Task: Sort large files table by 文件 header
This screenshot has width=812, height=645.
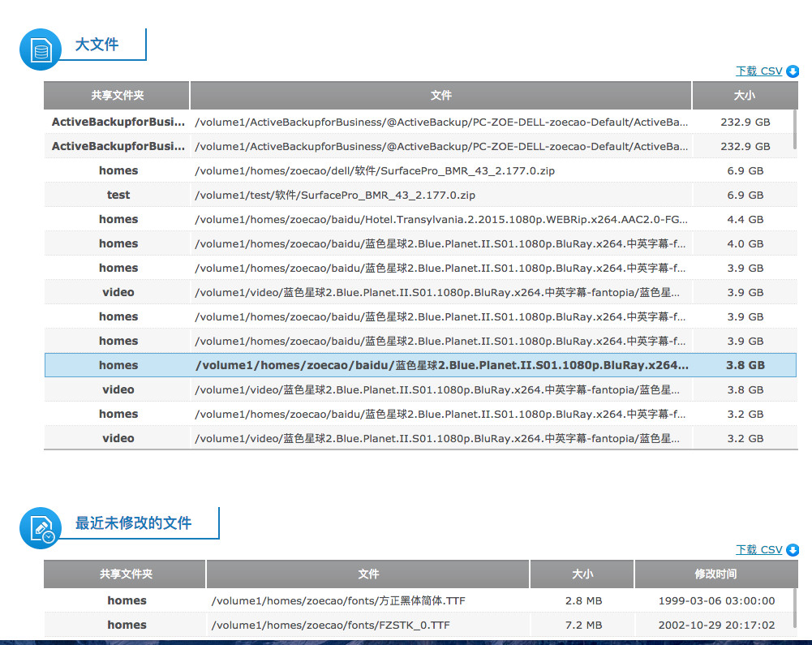Action: point(440,95)
